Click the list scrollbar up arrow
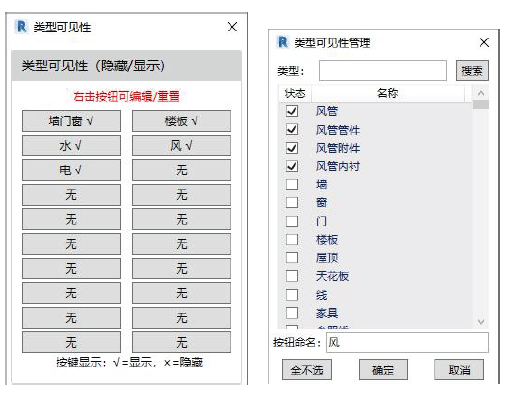The image size is (514, 394). tap(481, 93)
